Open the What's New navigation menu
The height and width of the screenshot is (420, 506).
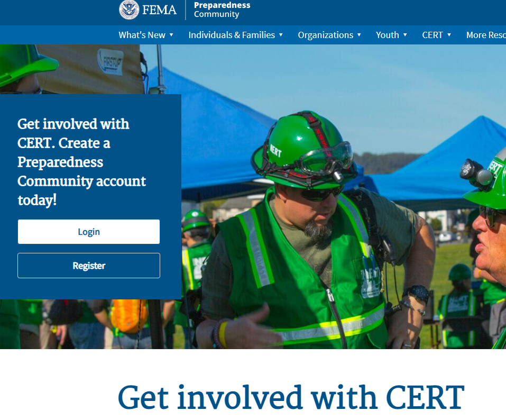(x=143, y=35)
